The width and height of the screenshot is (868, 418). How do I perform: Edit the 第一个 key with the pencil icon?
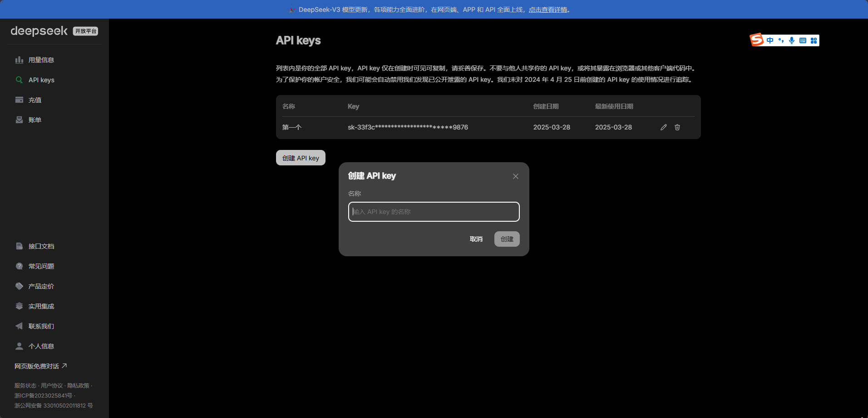(664, 127)
